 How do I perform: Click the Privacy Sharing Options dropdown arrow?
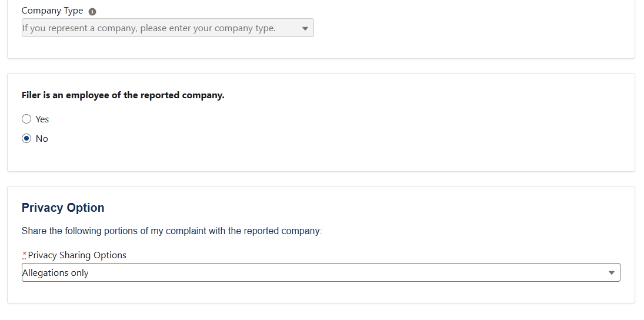click(611, 273)
